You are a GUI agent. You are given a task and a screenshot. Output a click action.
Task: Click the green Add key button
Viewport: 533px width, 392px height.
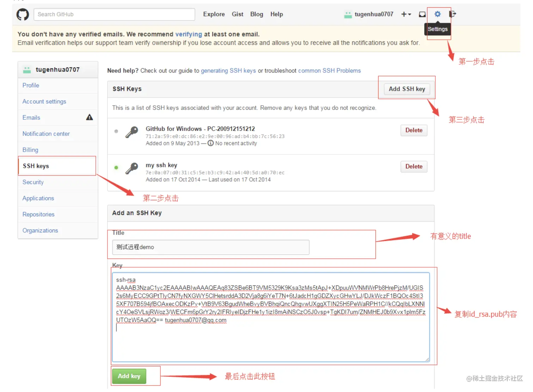tap(129, 376)
